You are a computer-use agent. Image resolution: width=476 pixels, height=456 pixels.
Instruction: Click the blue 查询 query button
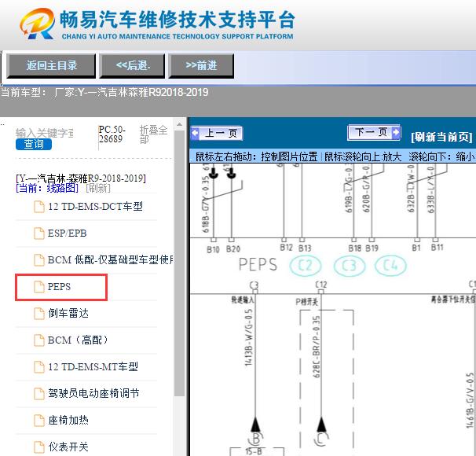(34, 144)
